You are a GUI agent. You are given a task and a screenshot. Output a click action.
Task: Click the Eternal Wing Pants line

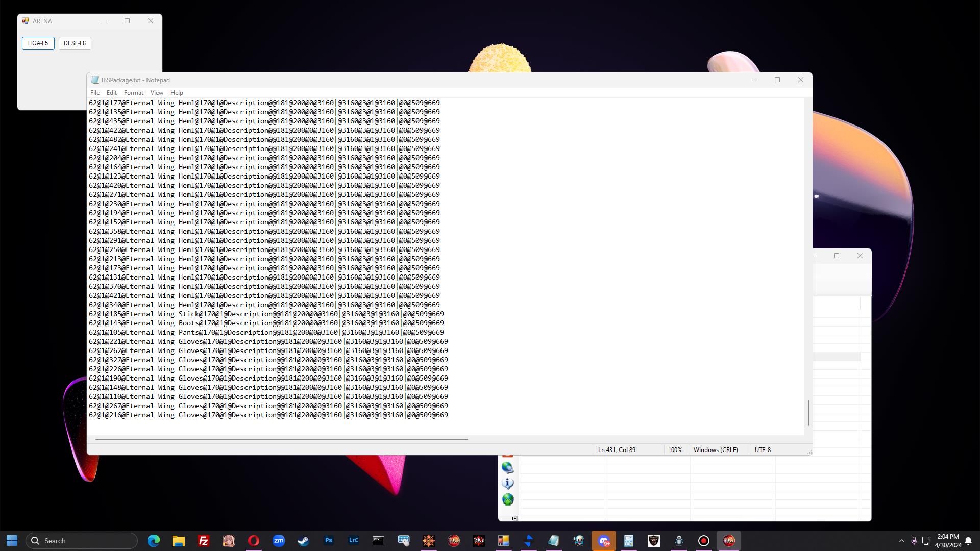click(x=266, y=333)
